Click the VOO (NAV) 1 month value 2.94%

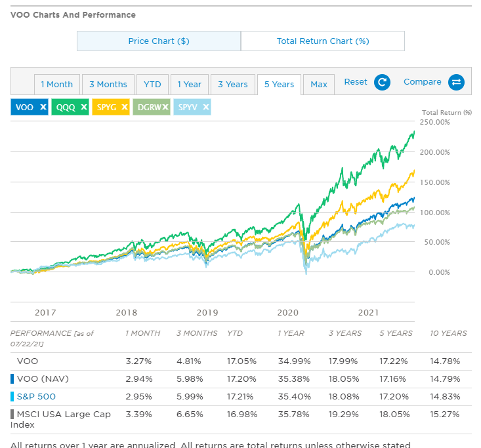[139, 379]
